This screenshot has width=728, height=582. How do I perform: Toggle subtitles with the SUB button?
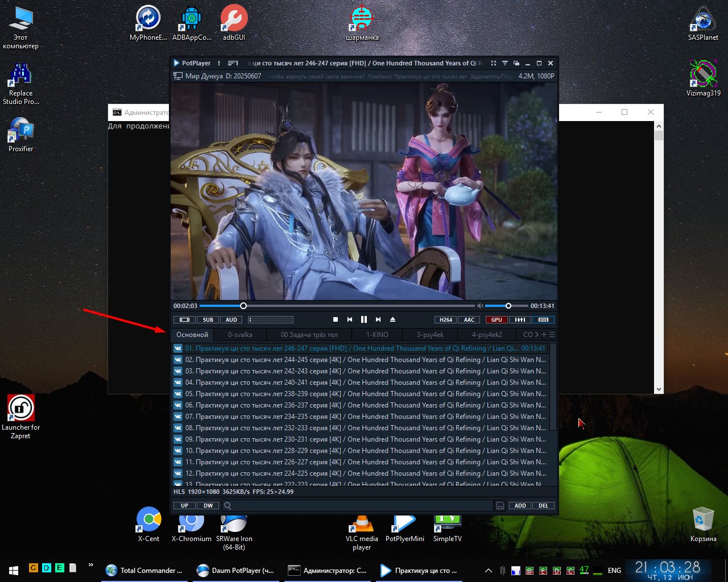click(208, 319)
